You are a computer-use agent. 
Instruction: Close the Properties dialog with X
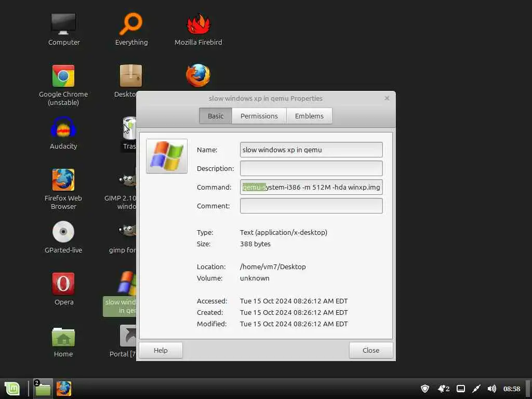tap(387, 98)
